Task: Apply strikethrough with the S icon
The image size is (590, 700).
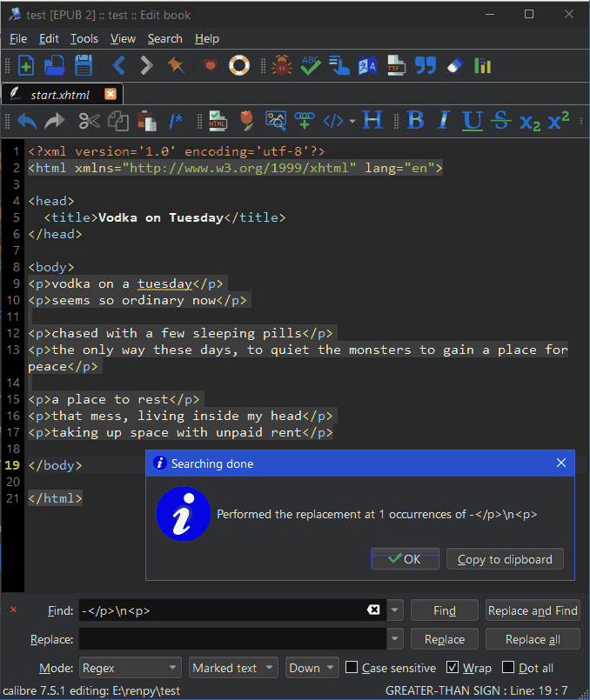Action: (x=500, y=121)
